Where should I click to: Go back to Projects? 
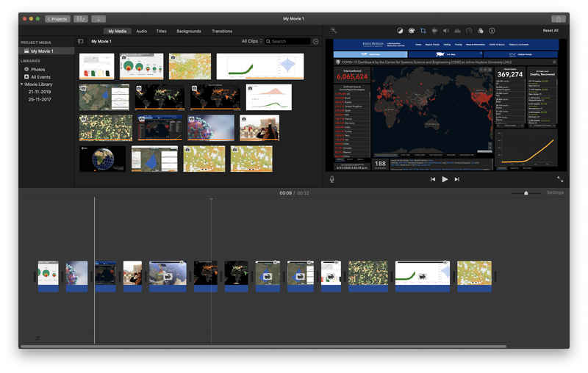58,18
